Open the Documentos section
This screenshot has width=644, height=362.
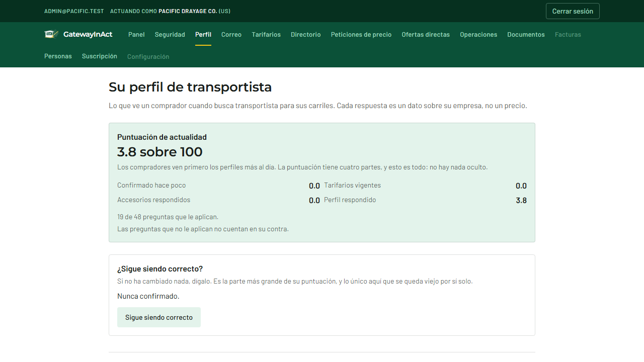click(526, 35)
